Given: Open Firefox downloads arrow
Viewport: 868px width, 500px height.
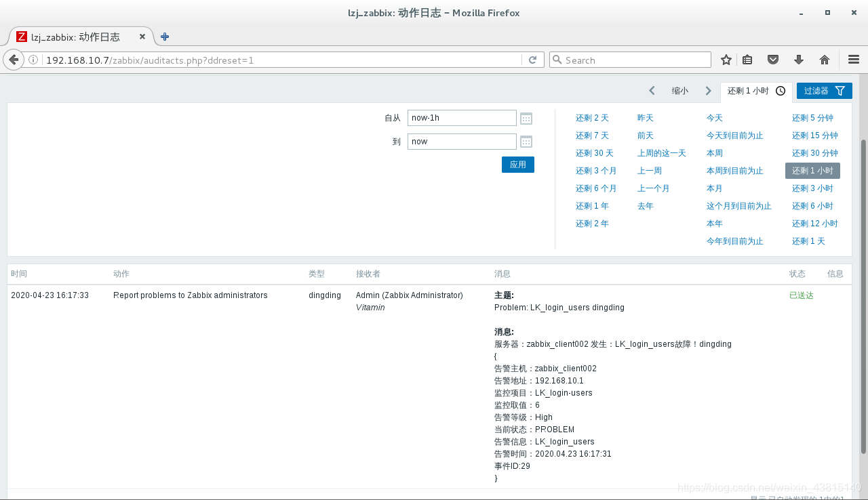Looking at the screenshot, I should click(799, 60).
